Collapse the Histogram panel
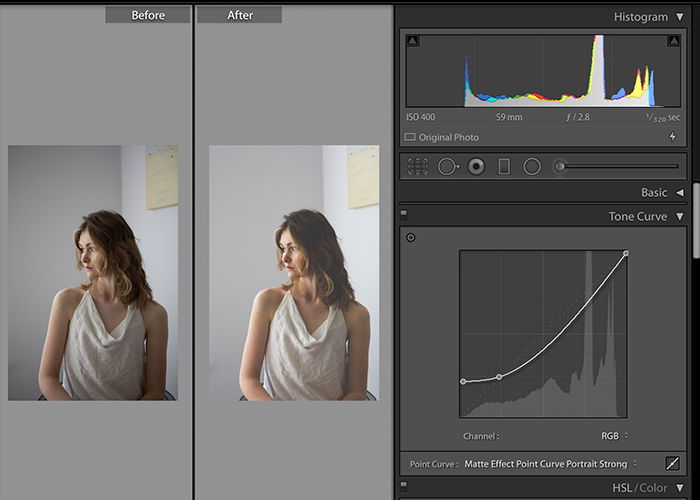700x500 pixels. click(x=679, y=17)
